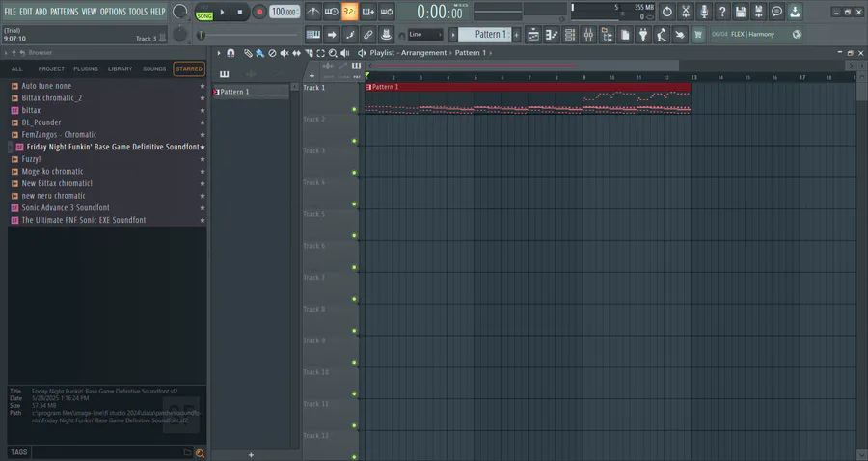Open the FILE menu
The image size is (868, 461).
[x=10, y=11]
